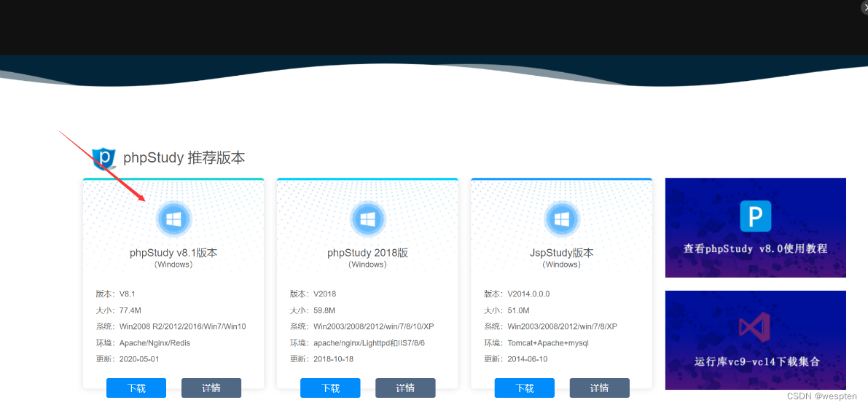Click Windows icon on JspStudy card

562,220
